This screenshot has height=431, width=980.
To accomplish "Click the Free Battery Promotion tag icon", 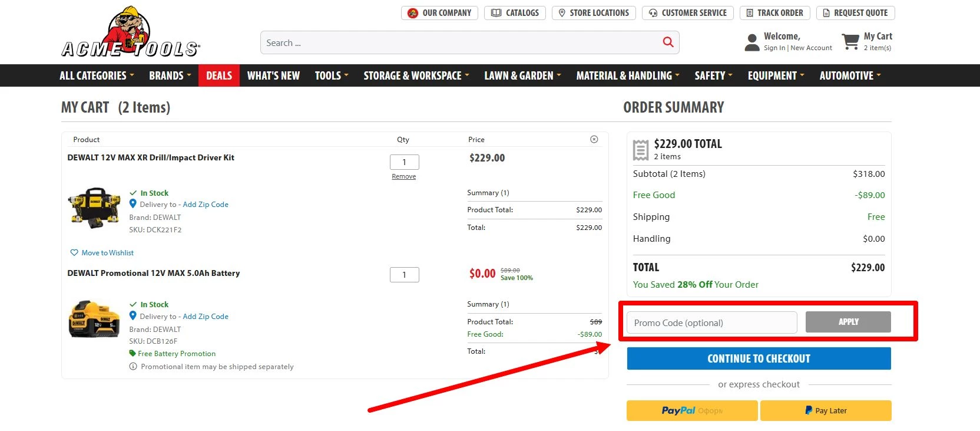I will (133, 354).
